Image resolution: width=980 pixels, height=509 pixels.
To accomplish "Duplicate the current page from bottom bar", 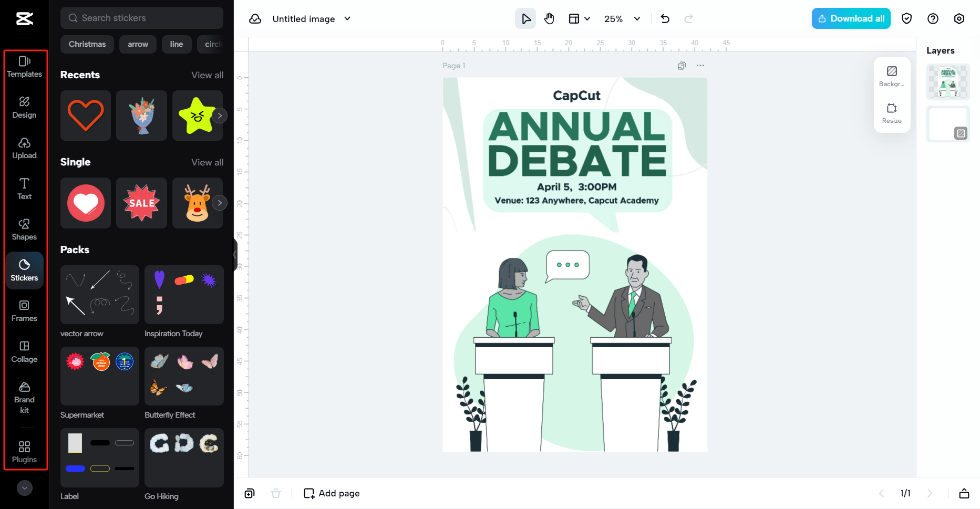I will (250, 493).
